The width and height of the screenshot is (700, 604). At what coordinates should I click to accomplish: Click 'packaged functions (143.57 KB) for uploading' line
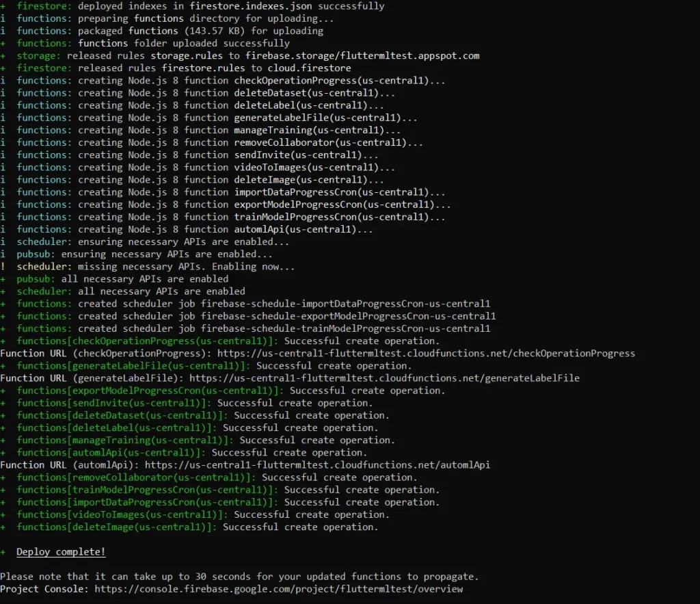point(161,31)
